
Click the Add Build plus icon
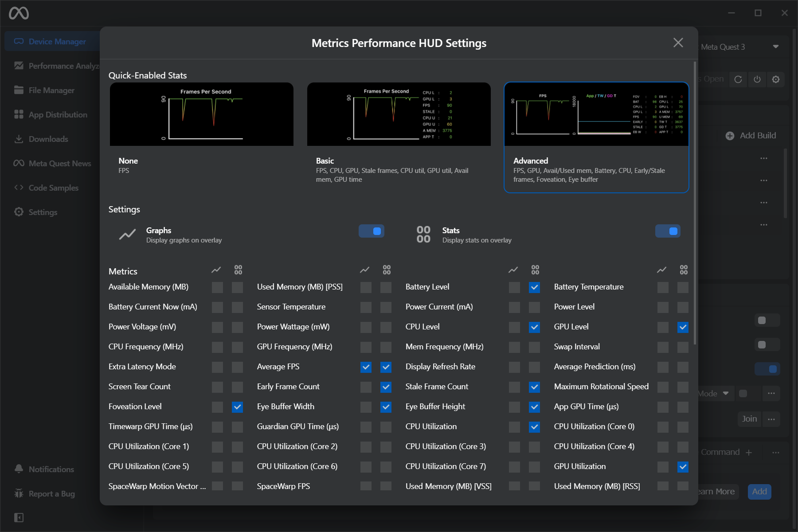[x=730, y=136]
